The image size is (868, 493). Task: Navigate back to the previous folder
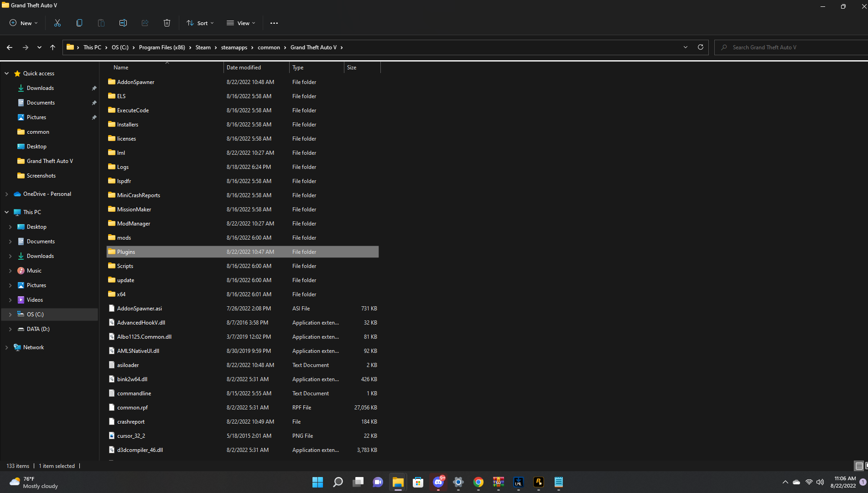[x=10, y=47]
